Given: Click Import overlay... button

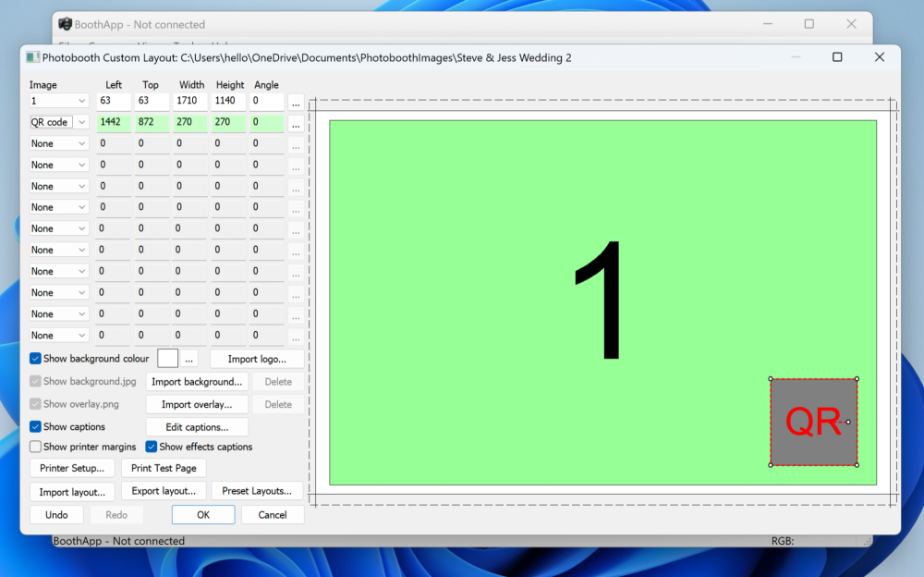Looking at the screenshot, I should (197, 404).
